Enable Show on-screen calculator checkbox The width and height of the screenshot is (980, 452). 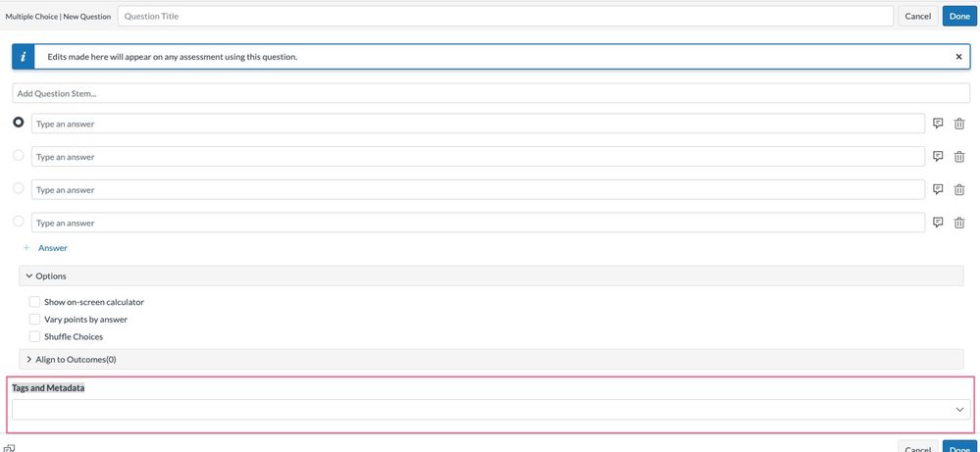35,302
